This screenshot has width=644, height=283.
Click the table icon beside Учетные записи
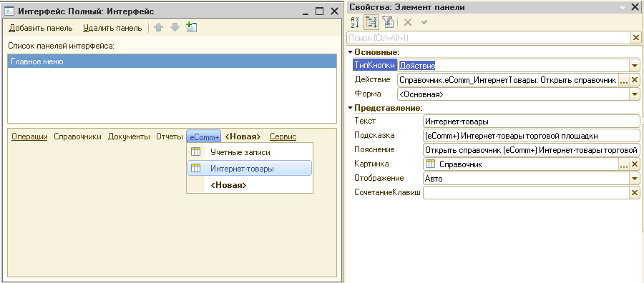195,152
